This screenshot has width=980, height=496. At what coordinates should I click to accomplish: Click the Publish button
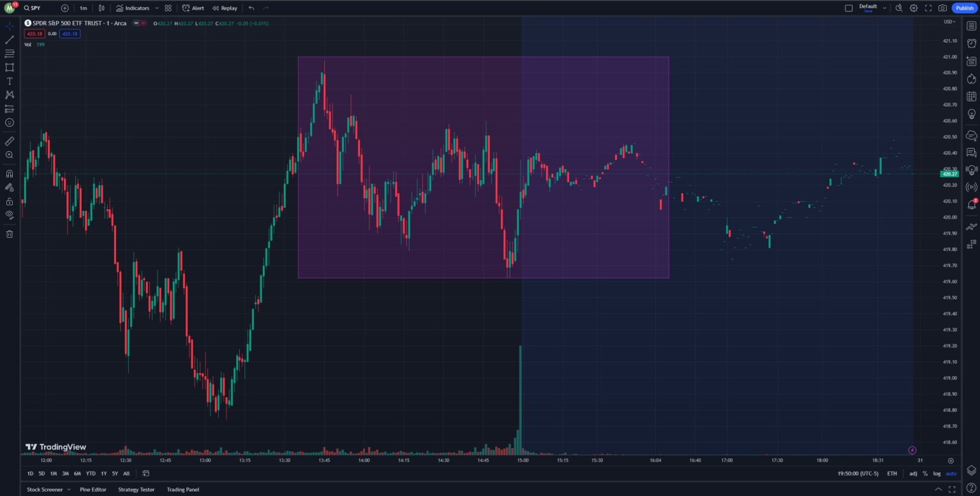964,8
